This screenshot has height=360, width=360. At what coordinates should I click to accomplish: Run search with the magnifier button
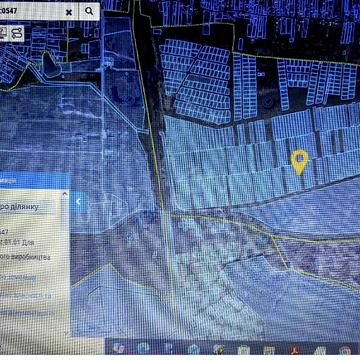pos(89,11)
